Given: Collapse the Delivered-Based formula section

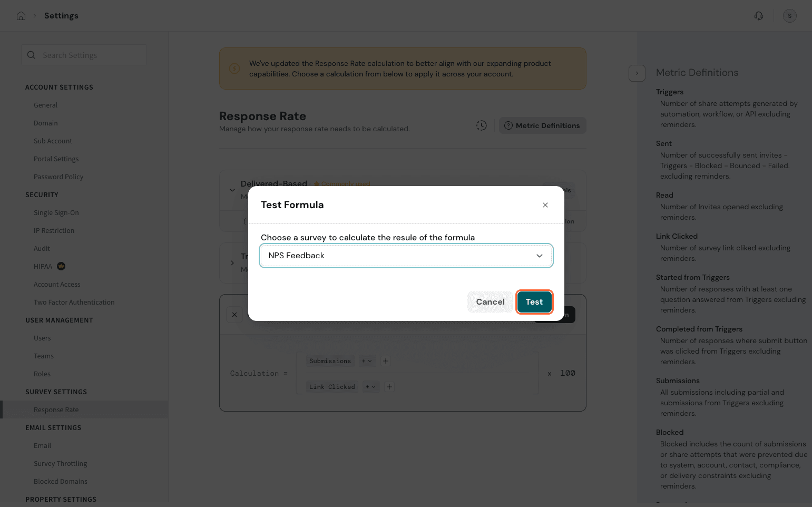Looking at the screenshot, I should coord(232,190).
